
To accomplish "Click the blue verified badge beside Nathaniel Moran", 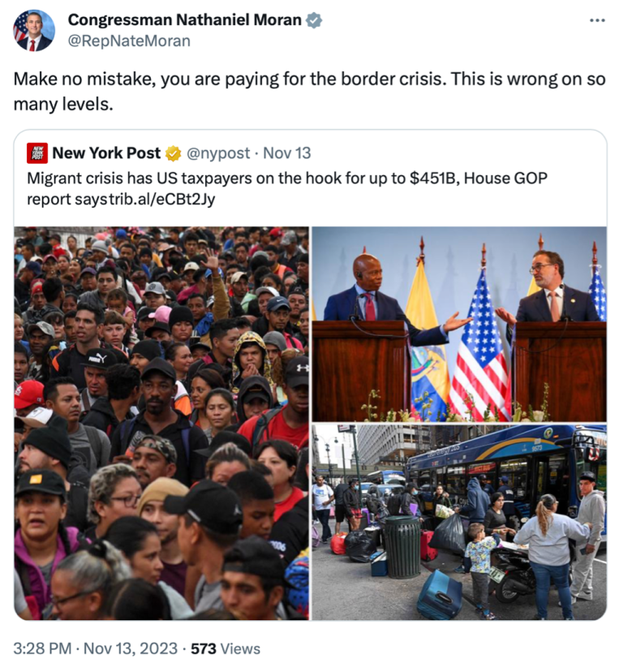I will [x=314, y=20].
